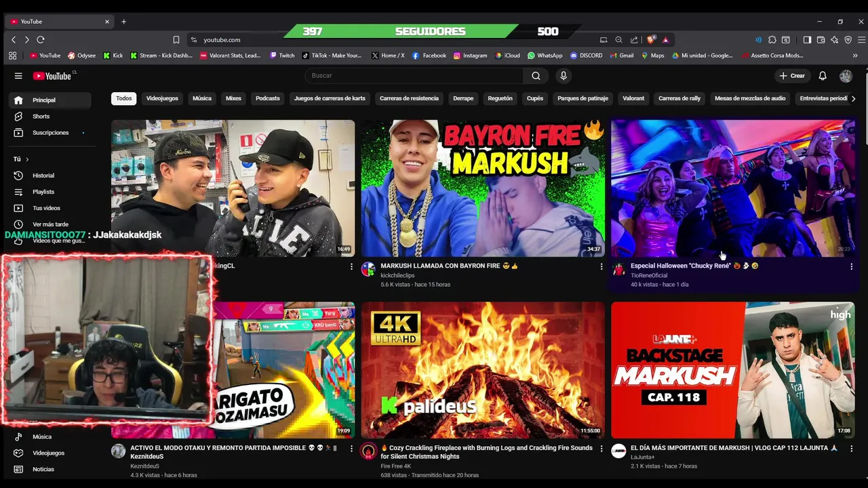868x488 pixels.
Task: Select the Carreras de rally chip
Action: (x=679, y=98)
